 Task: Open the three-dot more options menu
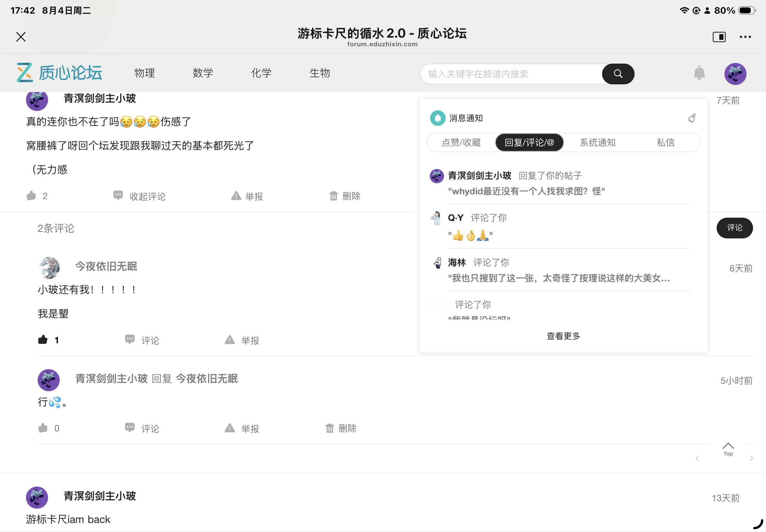(745, 37)
